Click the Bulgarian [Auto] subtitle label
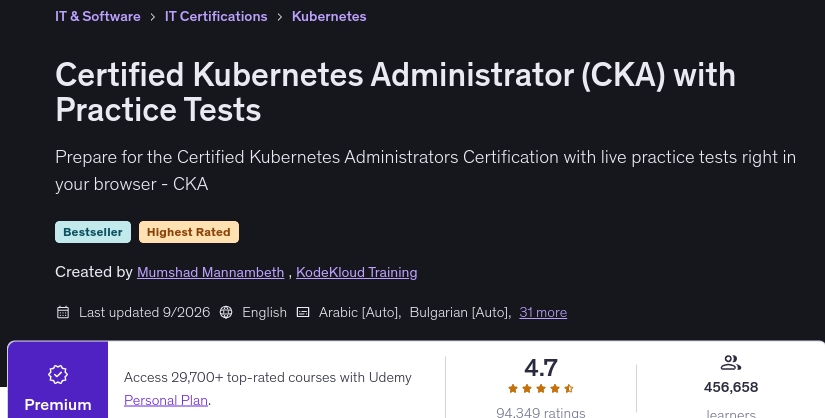Image resolution: width=825 pixels, height=418 pixels. [460, 312]
